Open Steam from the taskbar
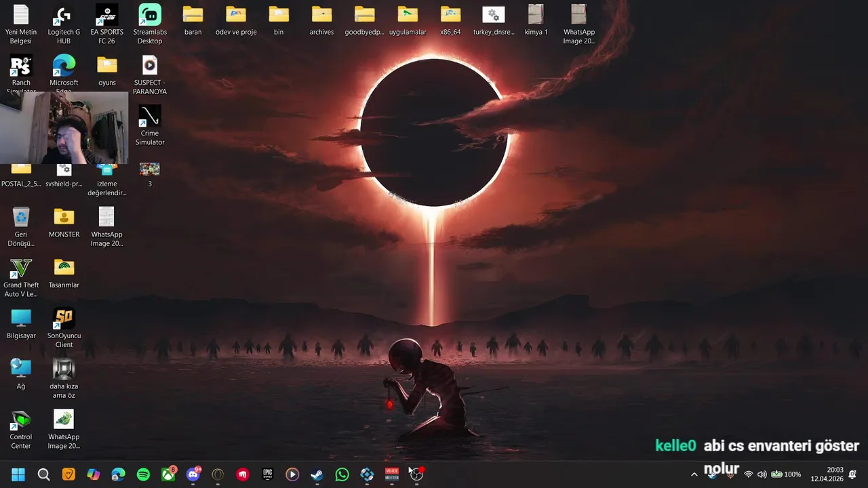Image resolution: width=868 pixels, height=488 pixels. 317,474
